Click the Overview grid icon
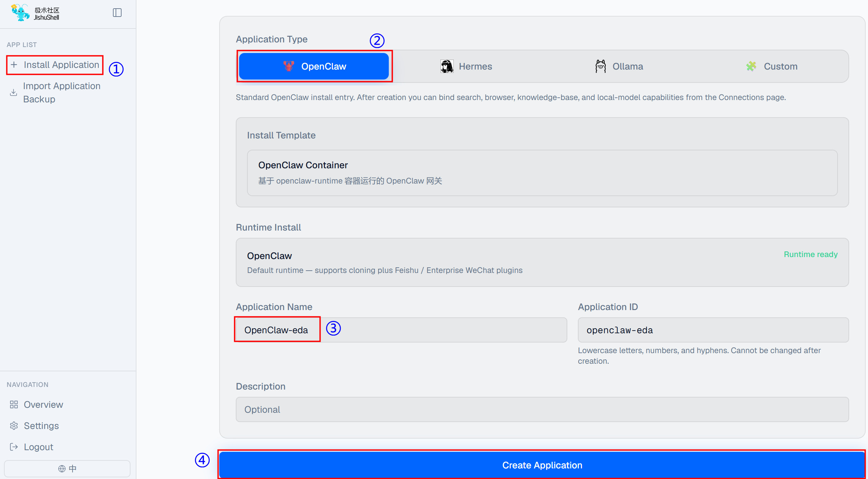This screenshot has height=479, width=868. coord(14,404)
